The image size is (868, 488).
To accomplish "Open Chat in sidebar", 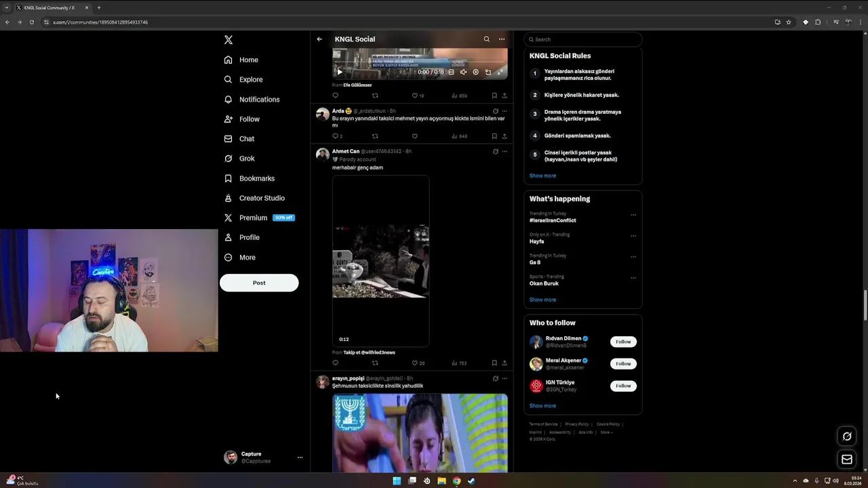I will tap(239, 139).
